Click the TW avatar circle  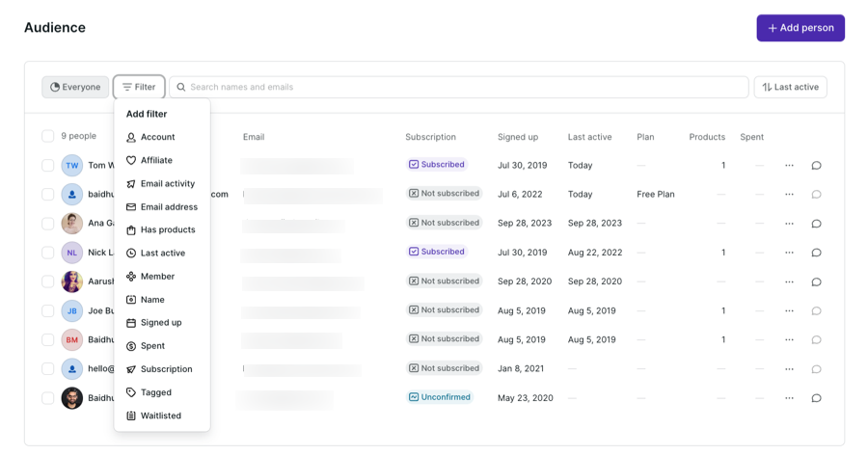tap(72, 166)
